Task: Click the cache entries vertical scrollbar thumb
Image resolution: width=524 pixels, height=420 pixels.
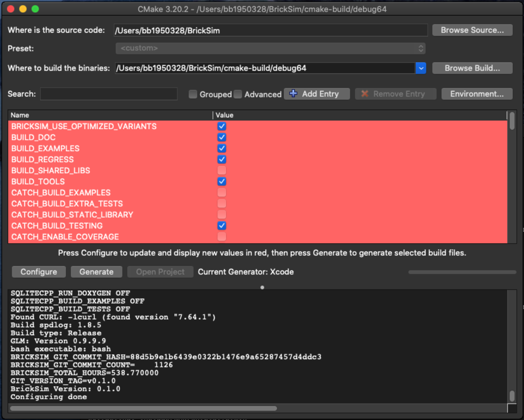Action: 512,121
